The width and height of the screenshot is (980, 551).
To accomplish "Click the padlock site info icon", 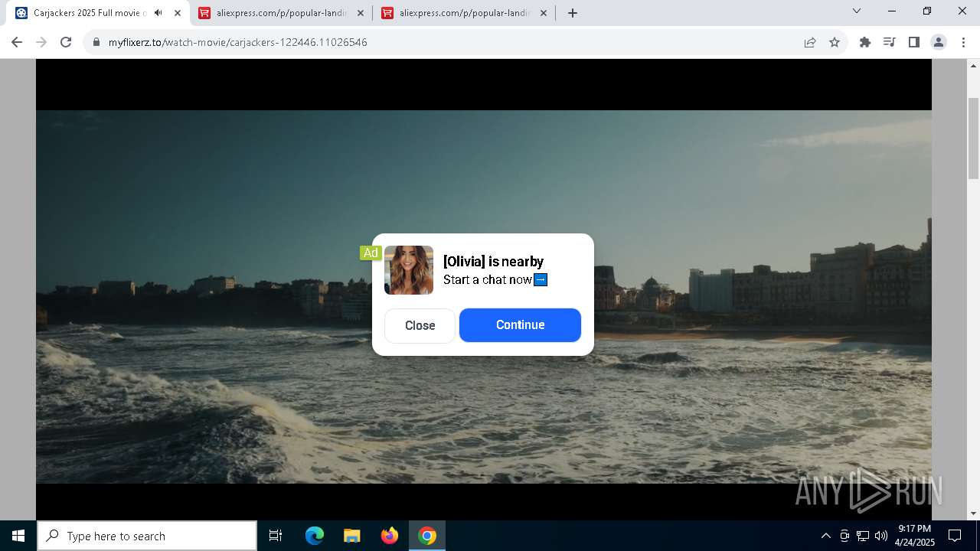I will tap(96, 42).
